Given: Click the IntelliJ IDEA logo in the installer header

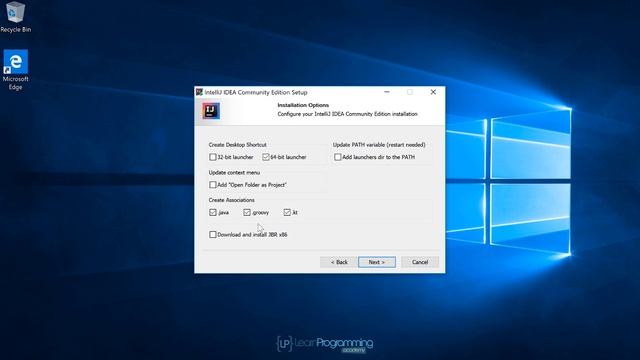Looking at the screenshot, I should (211, 111).
